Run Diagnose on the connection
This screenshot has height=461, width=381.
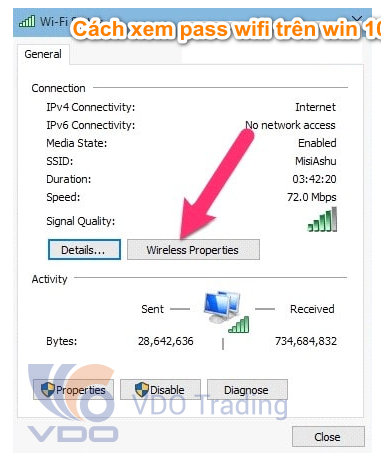coord(247,389)
